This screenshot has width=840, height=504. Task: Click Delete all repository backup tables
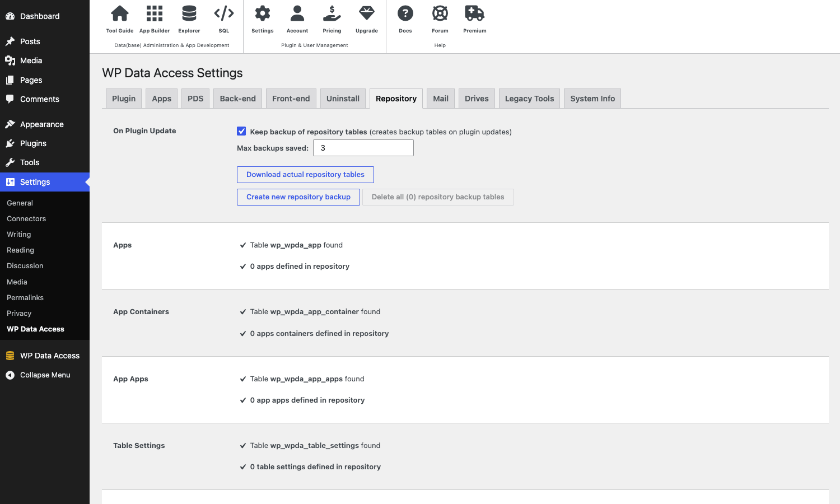438,197
